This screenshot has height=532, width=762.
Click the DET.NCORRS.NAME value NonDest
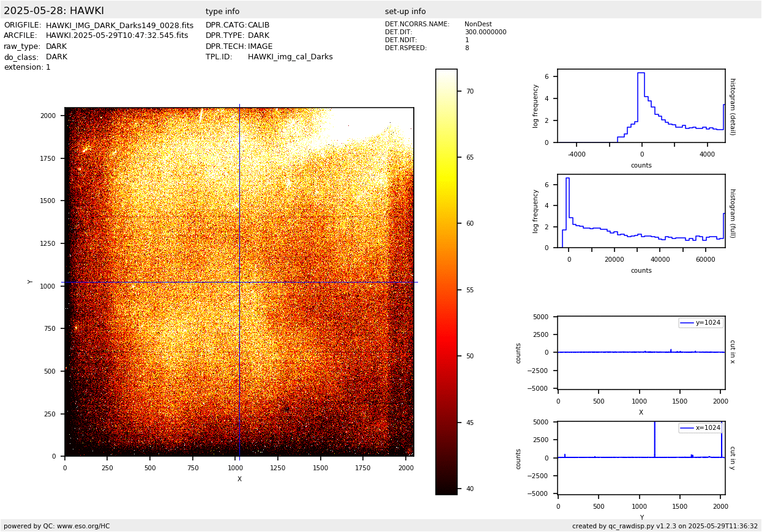[478, 24]
